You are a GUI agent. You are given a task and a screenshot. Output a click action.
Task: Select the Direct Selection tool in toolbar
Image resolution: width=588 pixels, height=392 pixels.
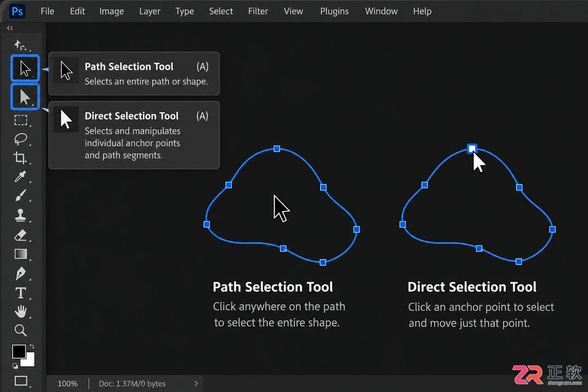(25, 97)
